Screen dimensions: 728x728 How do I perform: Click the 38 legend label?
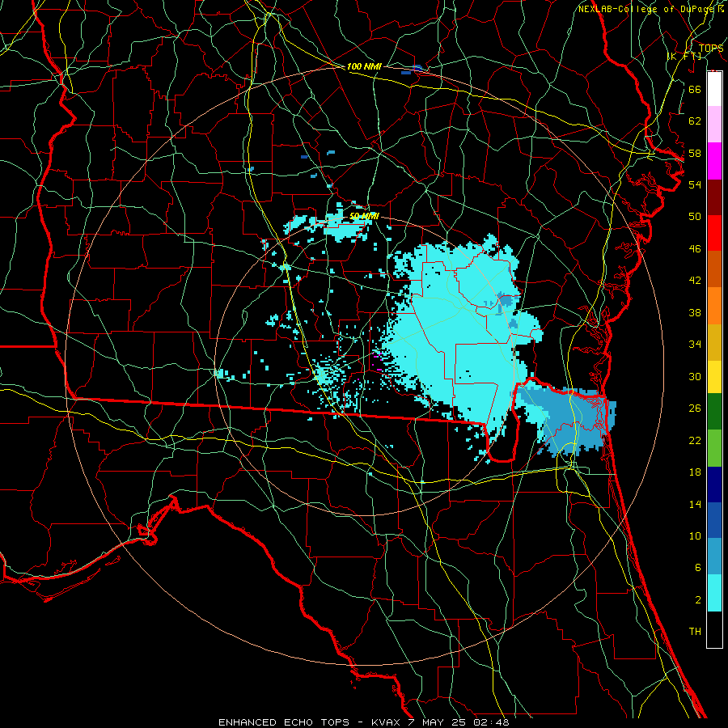pos(695,312)
